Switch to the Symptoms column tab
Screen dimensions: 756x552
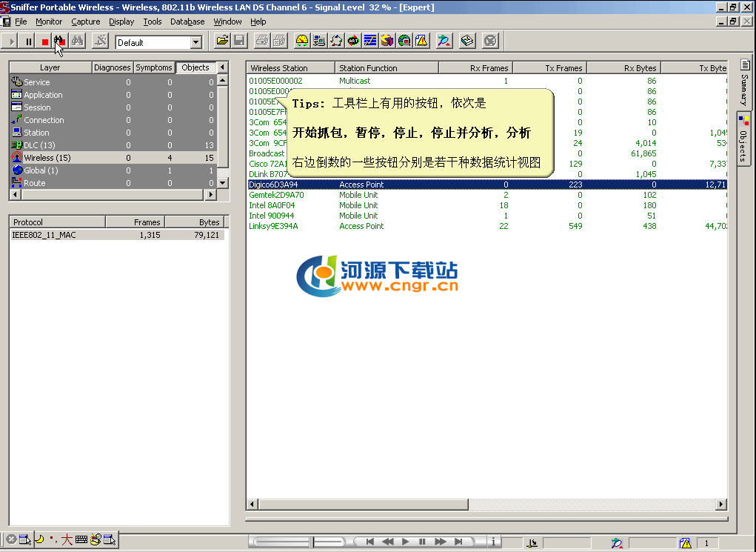[x=154, y=67]
